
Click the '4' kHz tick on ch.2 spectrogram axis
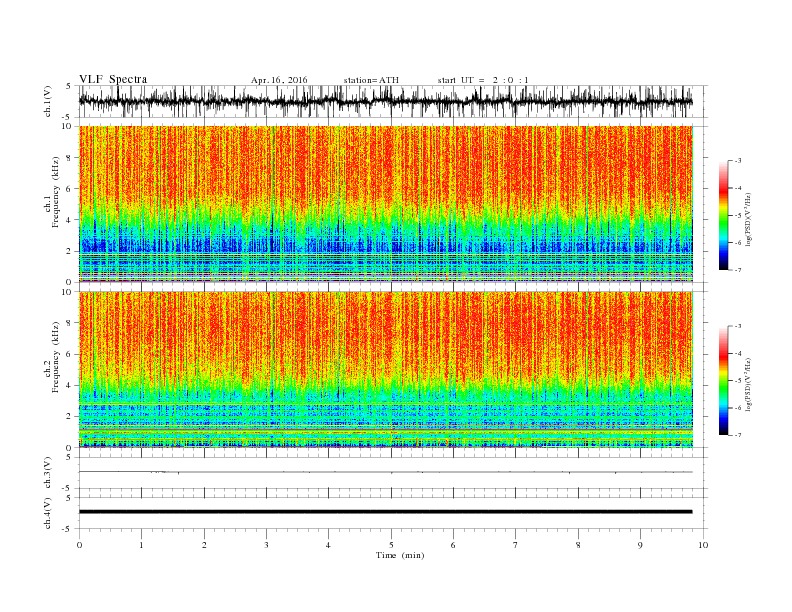pos(69,385)
